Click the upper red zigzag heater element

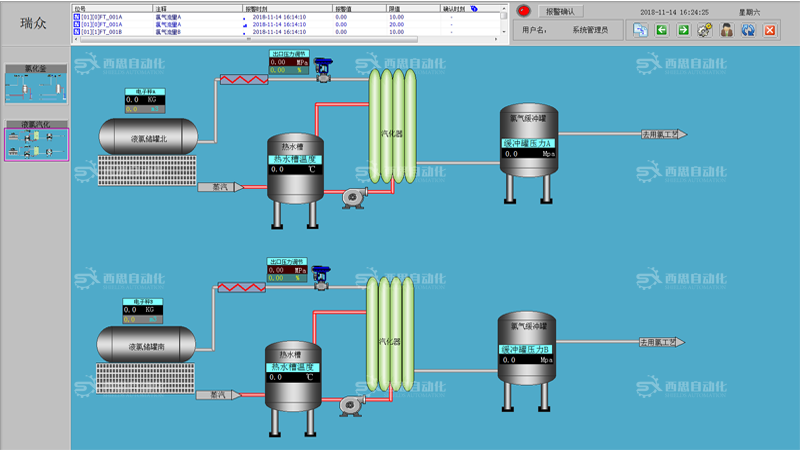(244, 80)
